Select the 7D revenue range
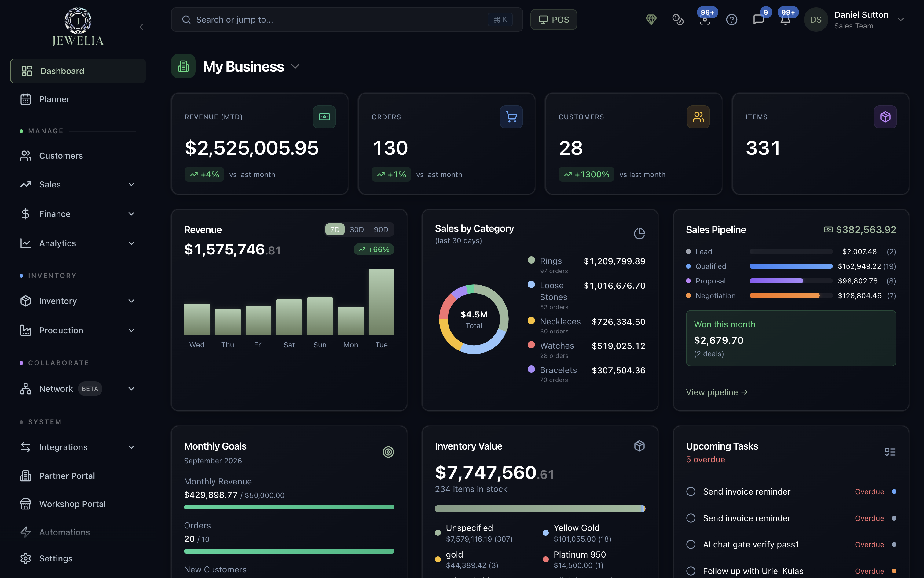924x578 pixels. click(x=335, y=229)
